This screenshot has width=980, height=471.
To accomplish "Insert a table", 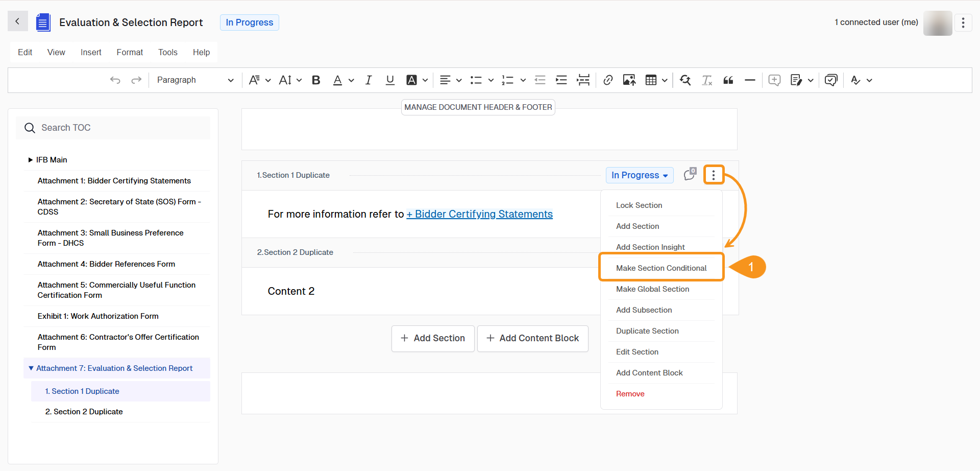I will pos(652,80).
